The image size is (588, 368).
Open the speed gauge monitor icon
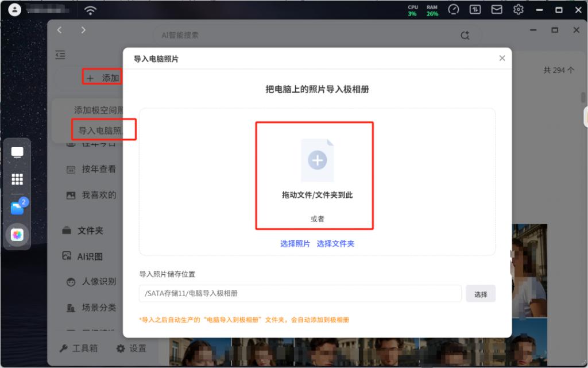[454, 9]
